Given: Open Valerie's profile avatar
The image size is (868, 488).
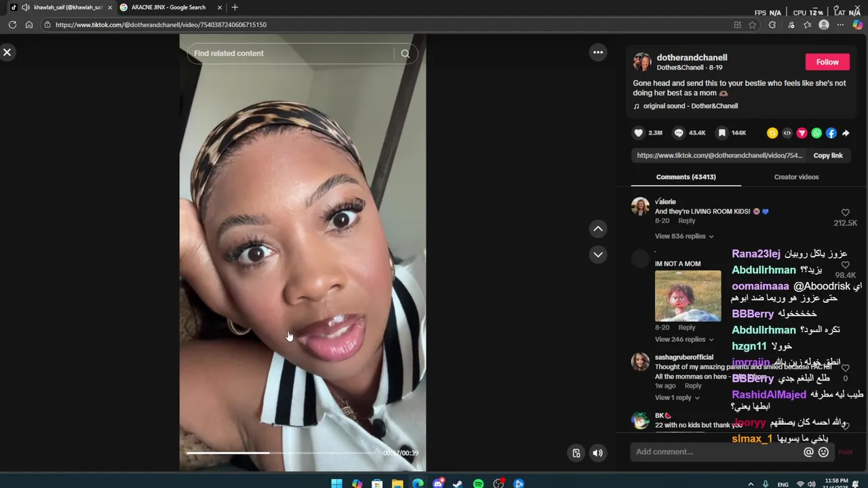Looking at the screenshot, I should click(x=640, y=206).
